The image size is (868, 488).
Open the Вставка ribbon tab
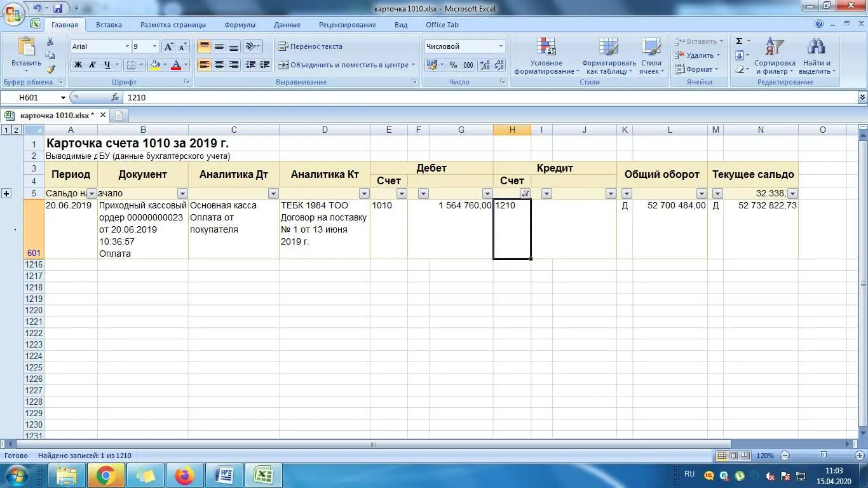point(109,25)
